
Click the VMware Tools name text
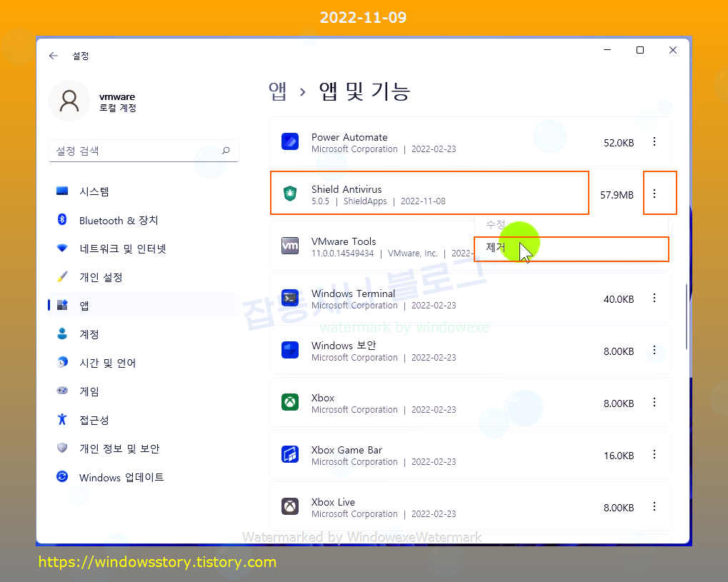tap(344, 241)
